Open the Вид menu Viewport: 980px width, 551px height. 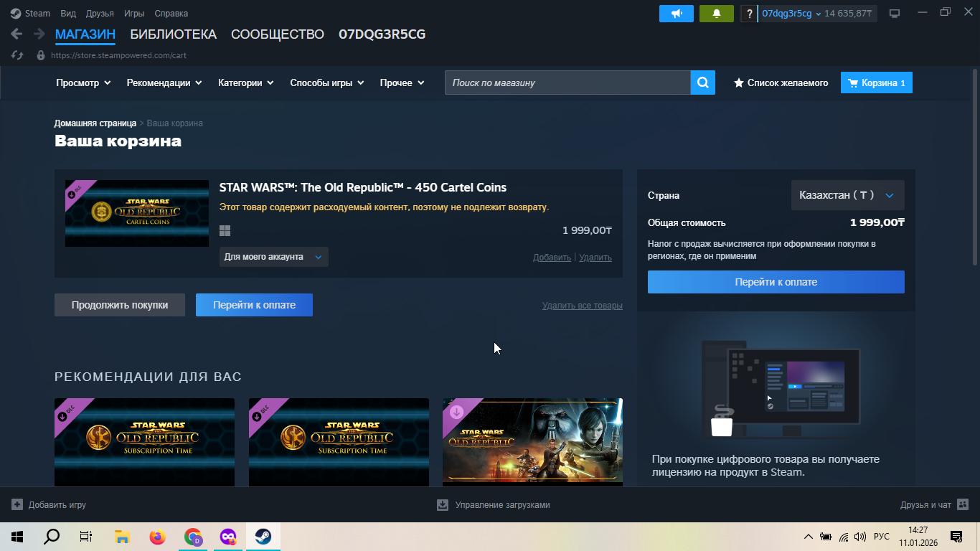(68, 14)
